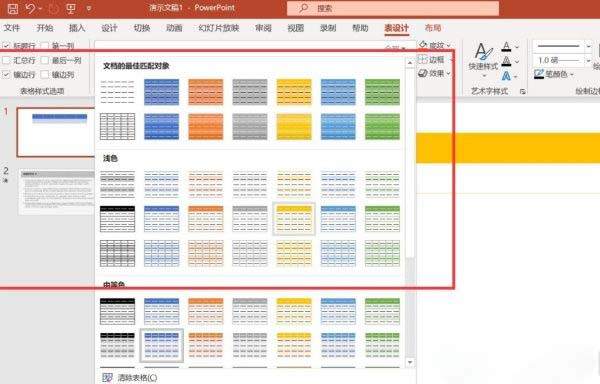Open the 艺术字样式 dialog launcher
600x384 pixels.
(522, 91)
